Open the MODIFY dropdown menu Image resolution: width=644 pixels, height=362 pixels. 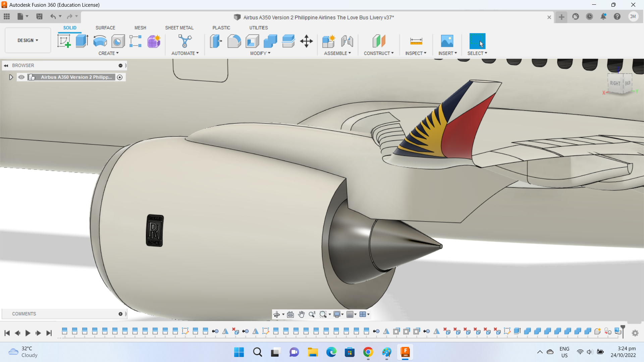tap(260, 53)
